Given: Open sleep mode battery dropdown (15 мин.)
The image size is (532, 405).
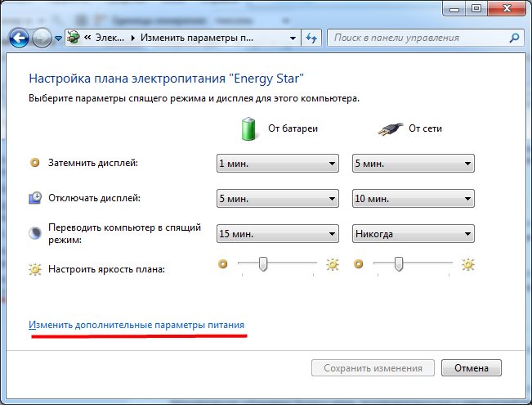Looking at the screenshot, I should pyautogui.click(x=278, y=234).
